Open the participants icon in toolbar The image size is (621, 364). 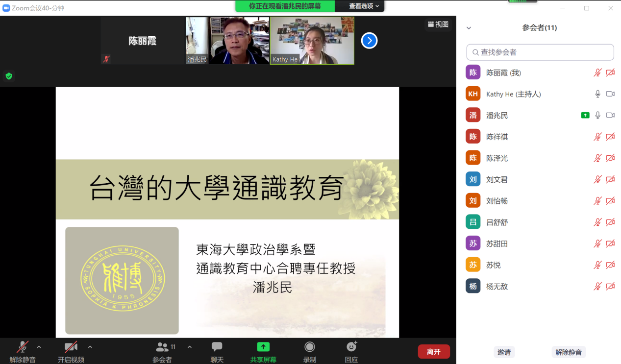(x=162, y=347)
